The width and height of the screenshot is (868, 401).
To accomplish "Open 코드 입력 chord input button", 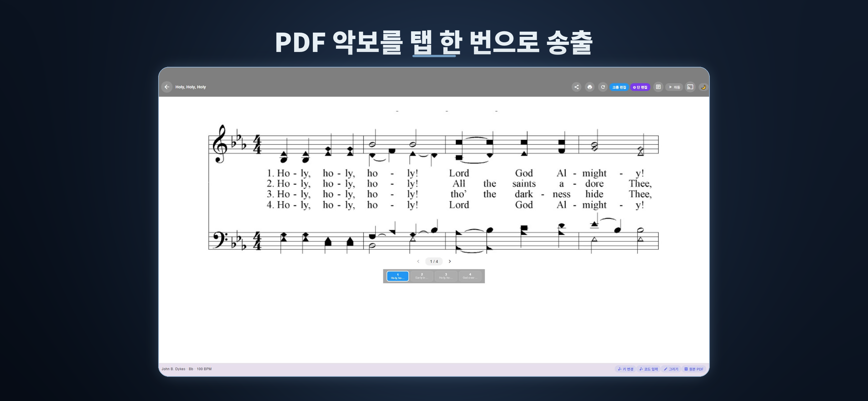I will pos(649,369).
